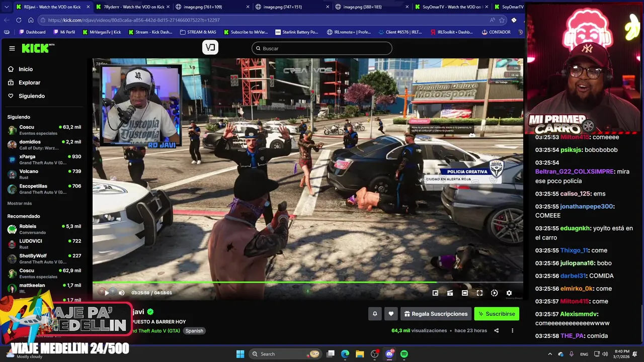Open LUDOVICI recommended channel

click(44, 244)
